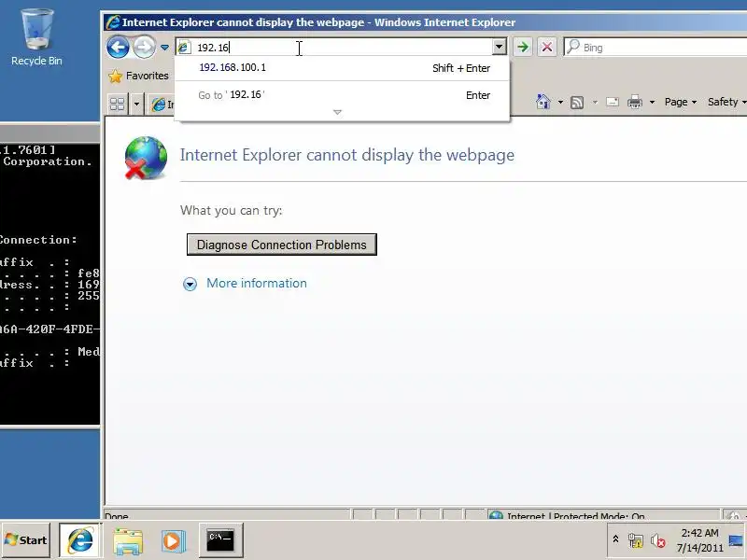
Task: Click the Done status text
Action: [x=117, y=516]
